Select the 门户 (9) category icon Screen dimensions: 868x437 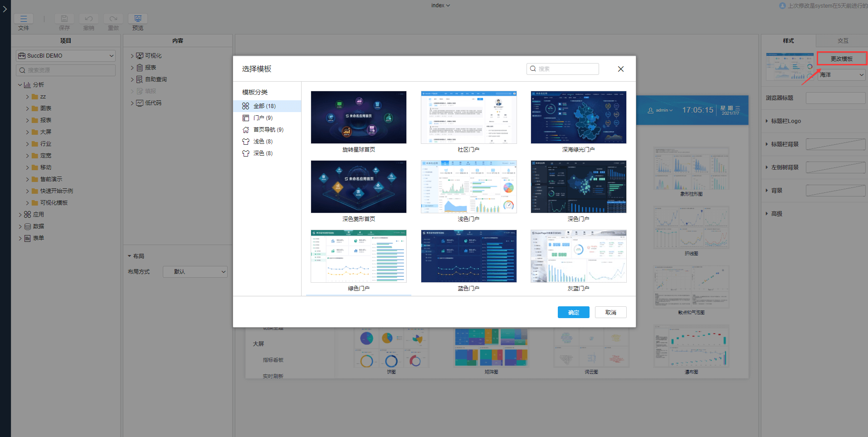pyautogui.click(x=246, y=118)
